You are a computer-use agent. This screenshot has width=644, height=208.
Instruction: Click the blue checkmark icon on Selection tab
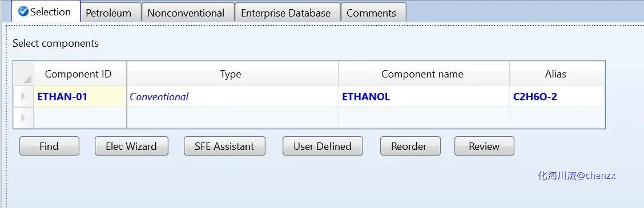23,11
